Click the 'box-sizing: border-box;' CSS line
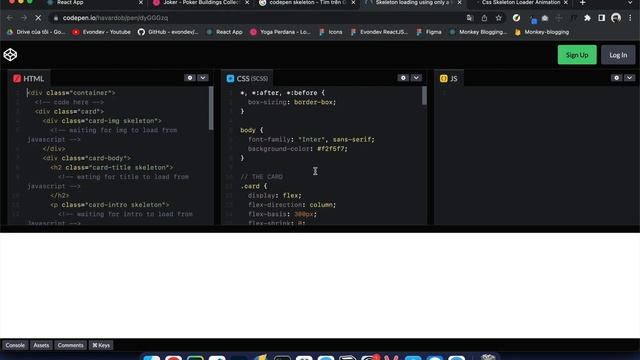This screenshot has width=640, height=360. click(292, 102)
